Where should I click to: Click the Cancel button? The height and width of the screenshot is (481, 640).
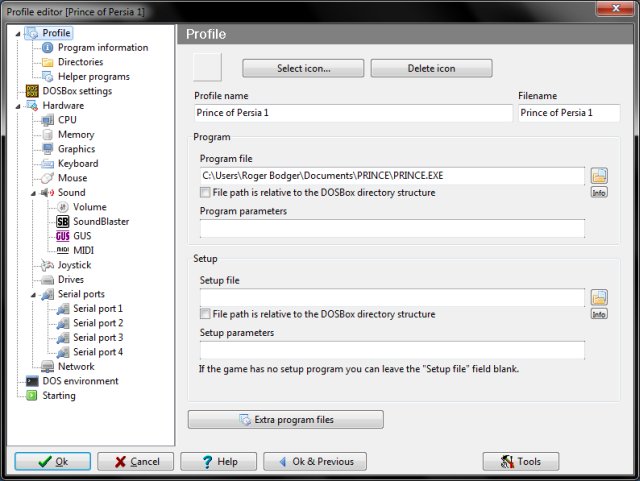(136, 461)
